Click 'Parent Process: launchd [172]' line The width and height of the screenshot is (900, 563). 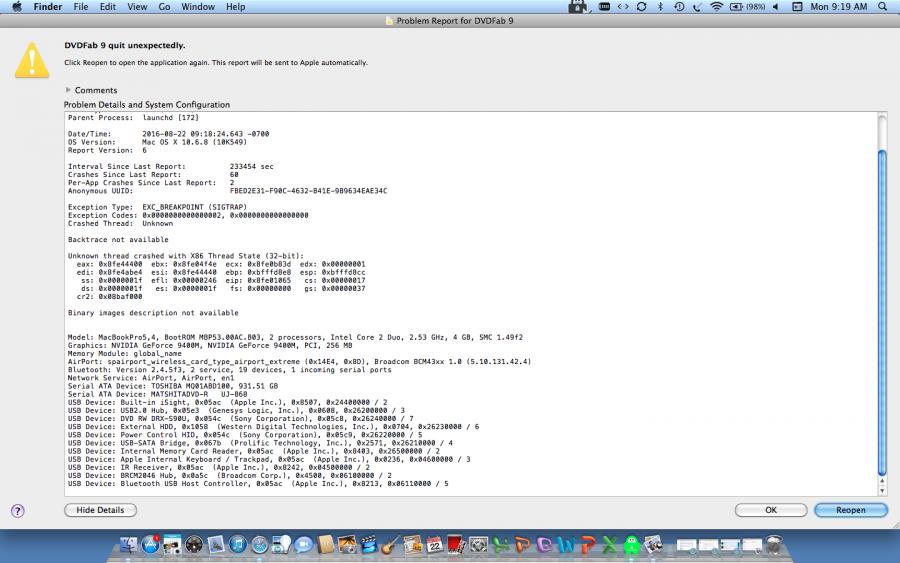coord(133,118)
